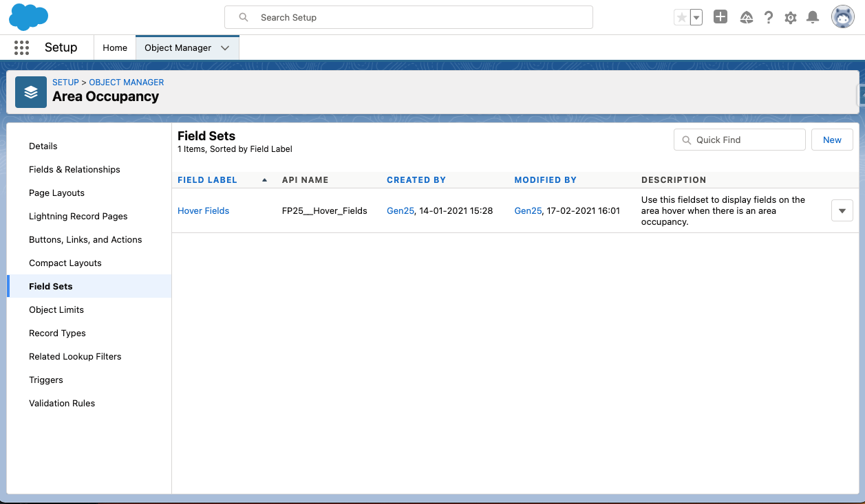Click the favorites star icon
Viewport: 865px width, 504px height.
pyautogui.click(x=681, y=18)
